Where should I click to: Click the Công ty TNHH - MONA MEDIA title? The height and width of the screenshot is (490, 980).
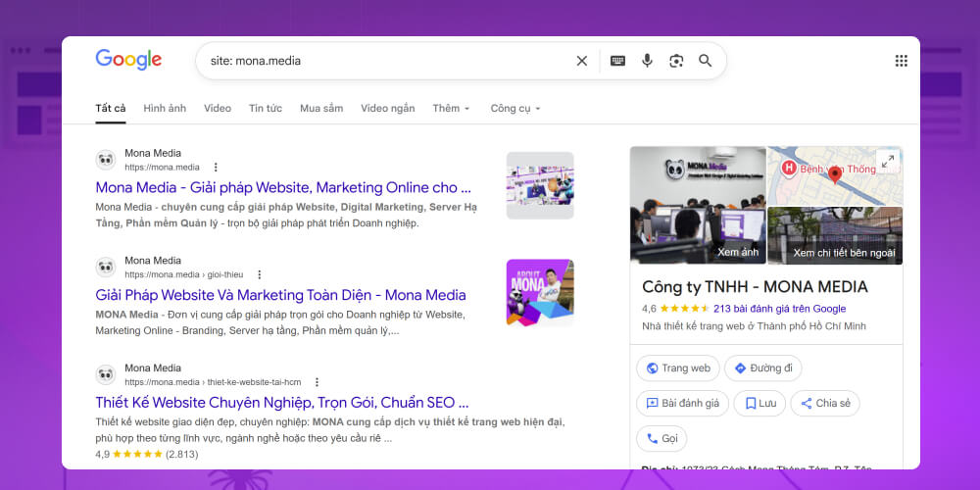click(755, 287)
